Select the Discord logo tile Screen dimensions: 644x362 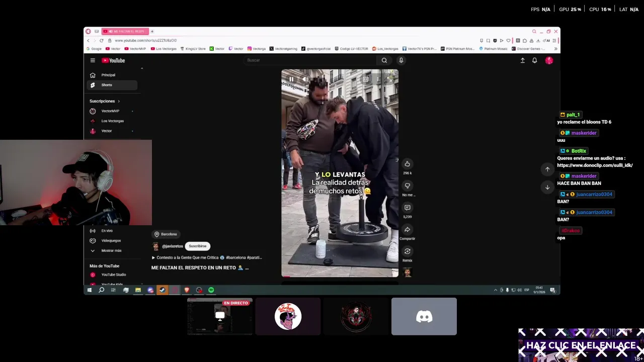coord(424,316)
